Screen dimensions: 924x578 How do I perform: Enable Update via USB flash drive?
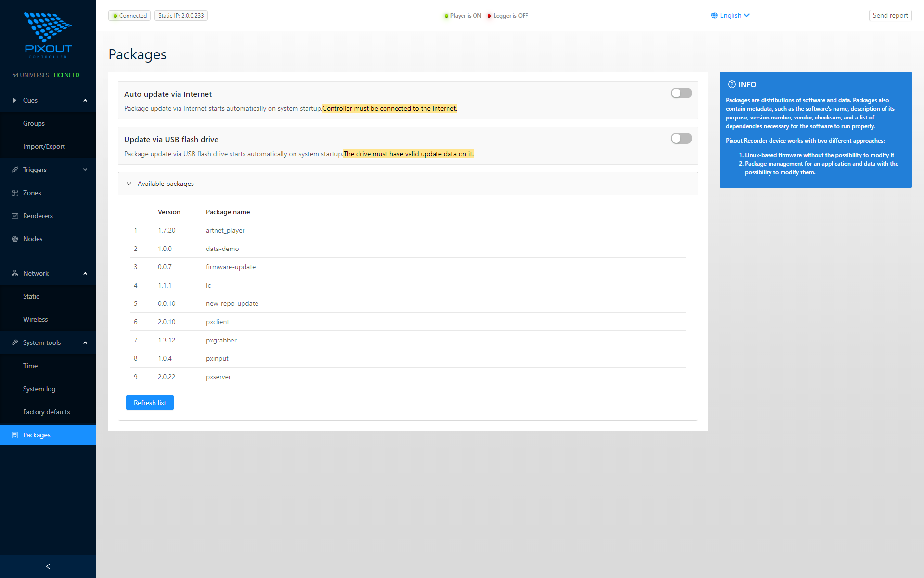681,138
